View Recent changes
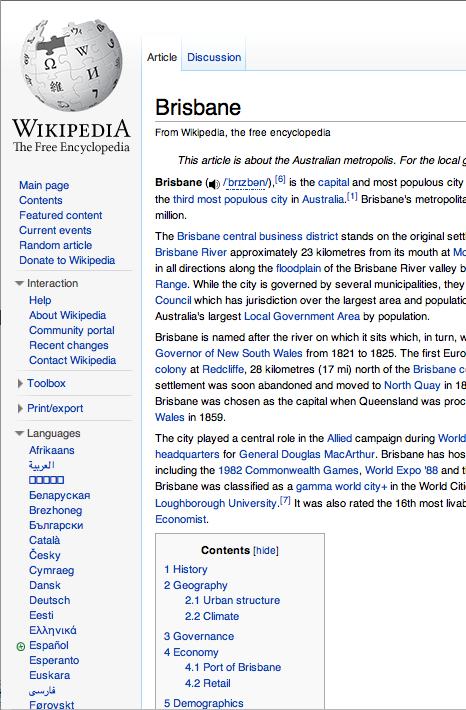This screenshot has height=710, width=466. click(69, 345)
